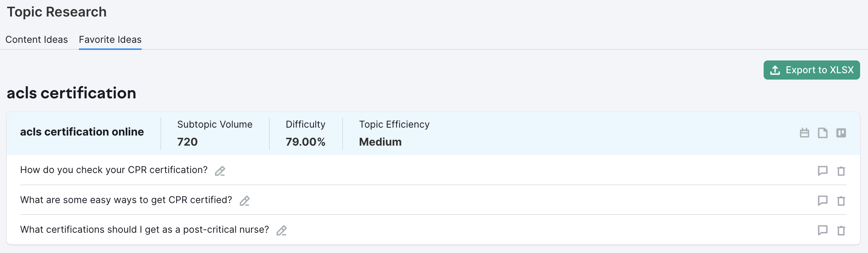This screenshot has width=868, height=253.
Task: Open comment on the post-critical nurse question
Action: pyautogui.click(x=823, y=230)
